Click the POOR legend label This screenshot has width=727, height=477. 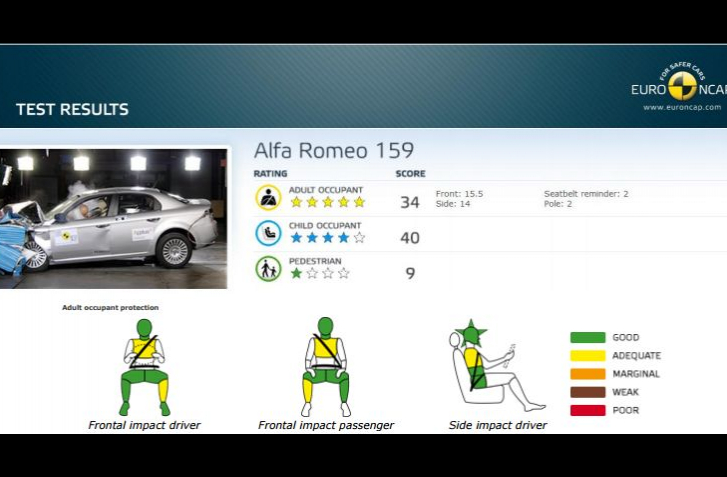[625, 410]
